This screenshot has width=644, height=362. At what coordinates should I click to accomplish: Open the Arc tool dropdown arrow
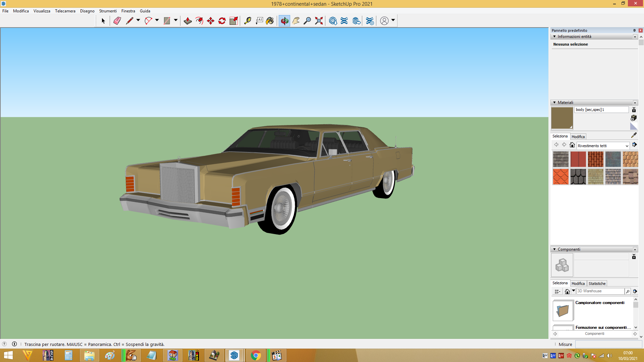point(157,20)
